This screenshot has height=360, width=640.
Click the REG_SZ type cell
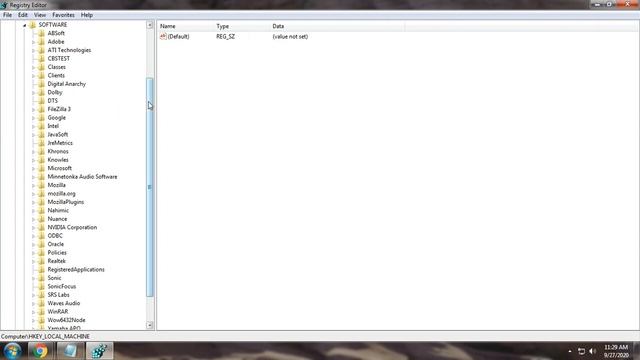225,37
